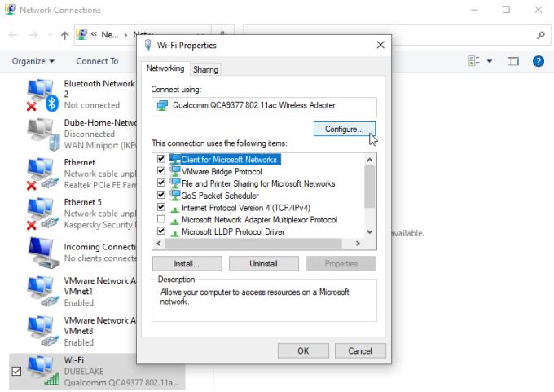Click the items list horizontal scrollbar thumb
Image resolution: width=554 pixels, height=392 pixels.
click(253, 243)
